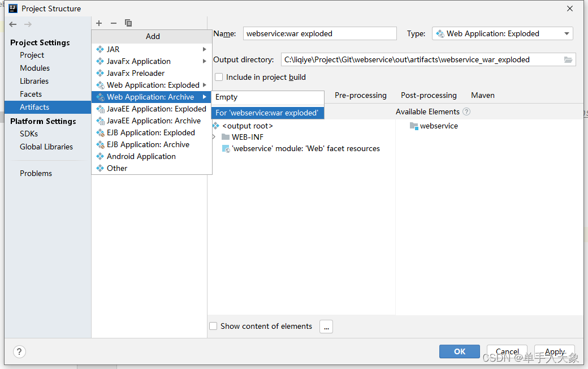Toggle Show content of elements checkbox
The width and height of the screenshot is (588, 369).
[213, 326]
